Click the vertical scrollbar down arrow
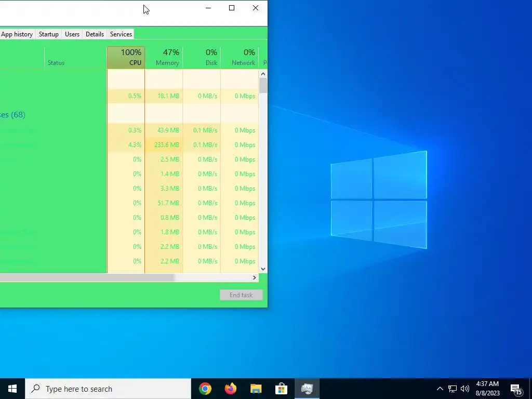The image size is (532, 399). coord(263,269)
